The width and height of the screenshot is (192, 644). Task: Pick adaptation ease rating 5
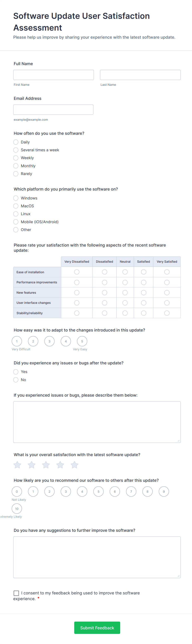[x=82, y=341]
